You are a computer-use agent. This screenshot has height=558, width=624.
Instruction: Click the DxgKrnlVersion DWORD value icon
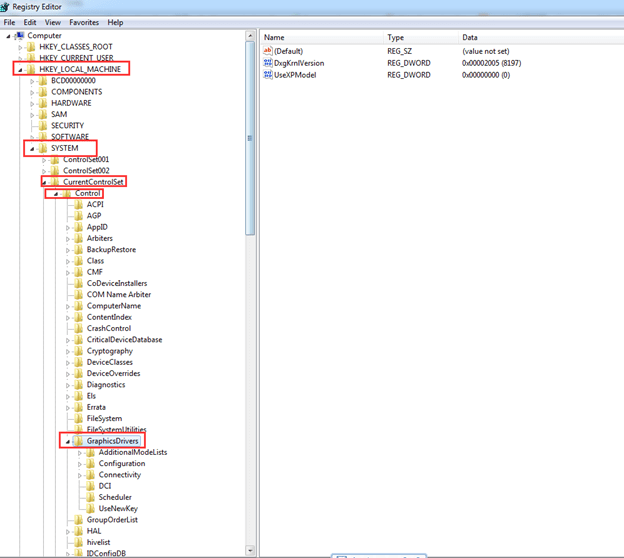[267, 63]
